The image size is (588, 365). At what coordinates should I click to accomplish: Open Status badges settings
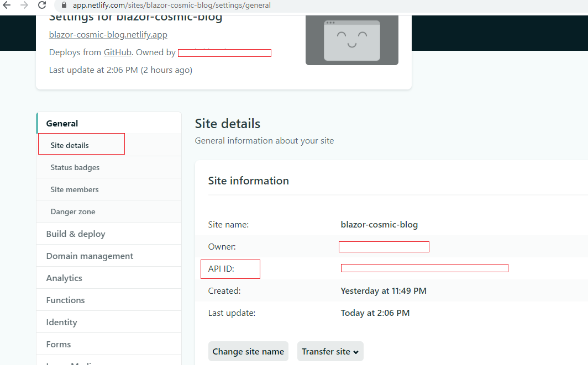pyautogui.click(x=109, y=167)
